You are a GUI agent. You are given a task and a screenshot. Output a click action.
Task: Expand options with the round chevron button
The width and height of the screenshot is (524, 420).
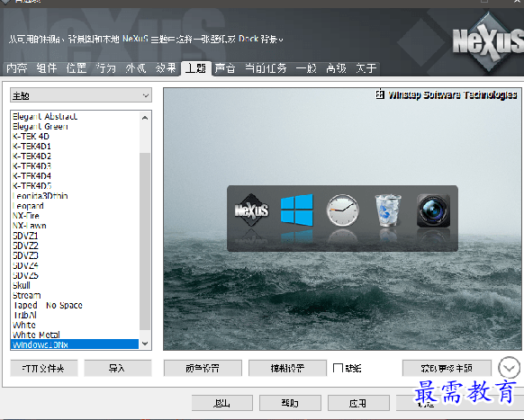click(x=509, y=368)
